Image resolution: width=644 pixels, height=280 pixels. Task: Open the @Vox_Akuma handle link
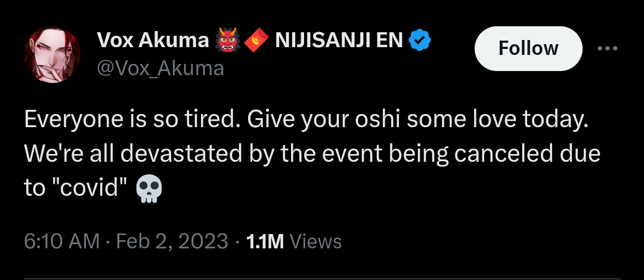point(160,69)
